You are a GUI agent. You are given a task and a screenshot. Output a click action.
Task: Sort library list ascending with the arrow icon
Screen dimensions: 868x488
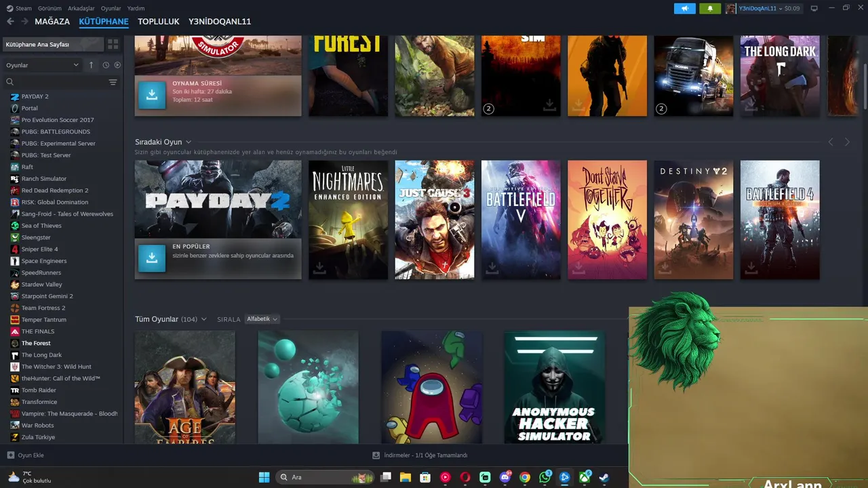pyautogui.click(x=92, y=65)
